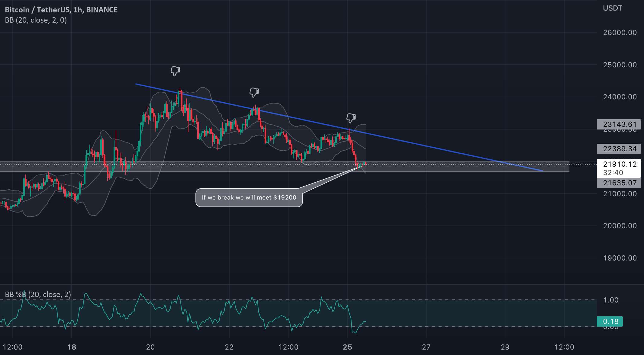Select the gray horizontal support zone rectangle
644x355 pixels.
pos(284,166)
